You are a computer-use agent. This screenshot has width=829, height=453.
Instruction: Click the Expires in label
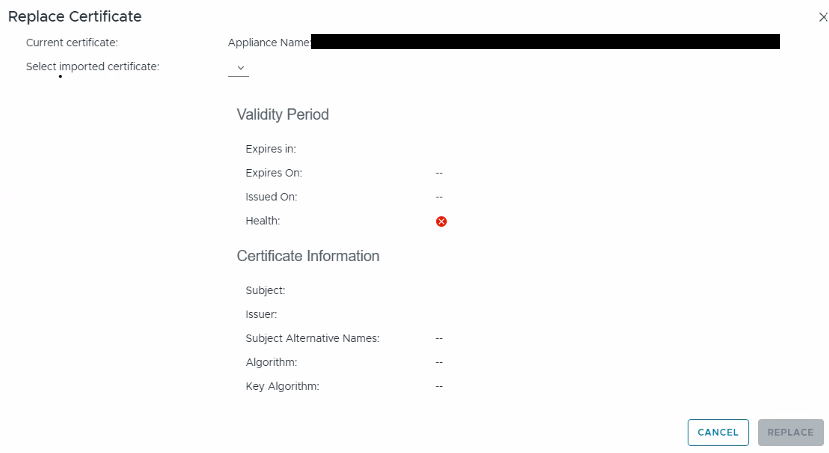click(263, 149)
